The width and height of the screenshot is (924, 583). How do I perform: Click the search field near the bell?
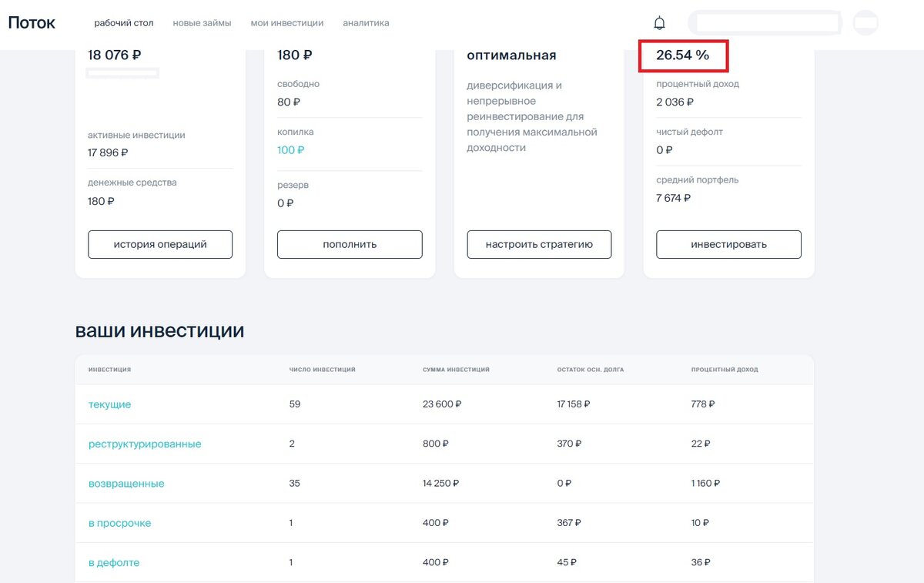pos(765,22)
